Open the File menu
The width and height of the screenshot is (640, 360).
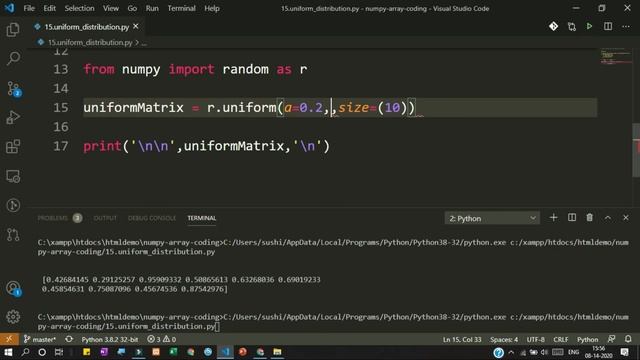click(29, 8)
